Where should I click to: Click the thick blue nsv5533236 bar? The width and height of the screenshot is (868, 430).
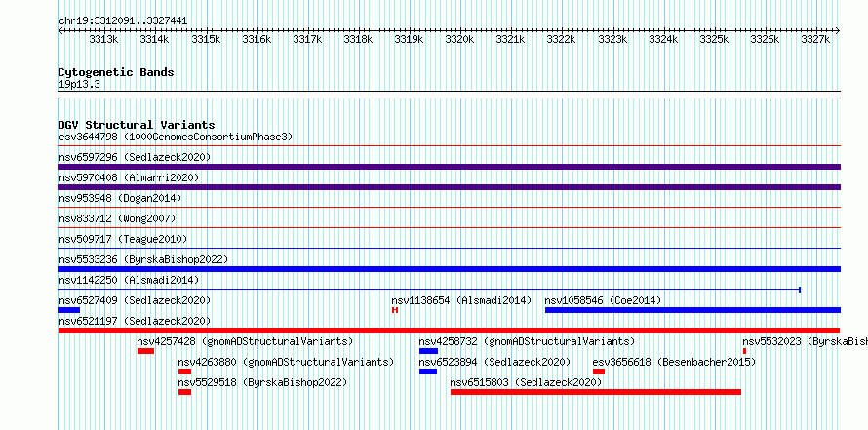449,269
